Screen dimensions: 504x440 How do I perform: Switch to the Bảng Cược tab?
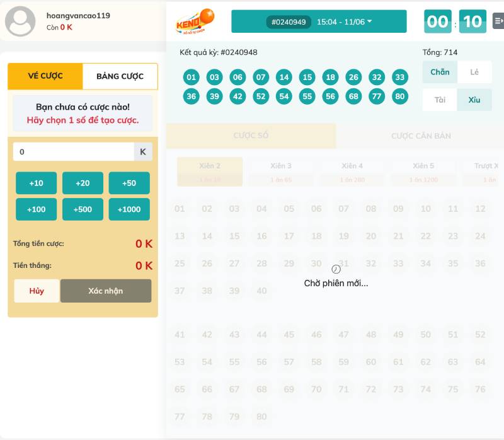pyautogui.click(x=120, y=76)
